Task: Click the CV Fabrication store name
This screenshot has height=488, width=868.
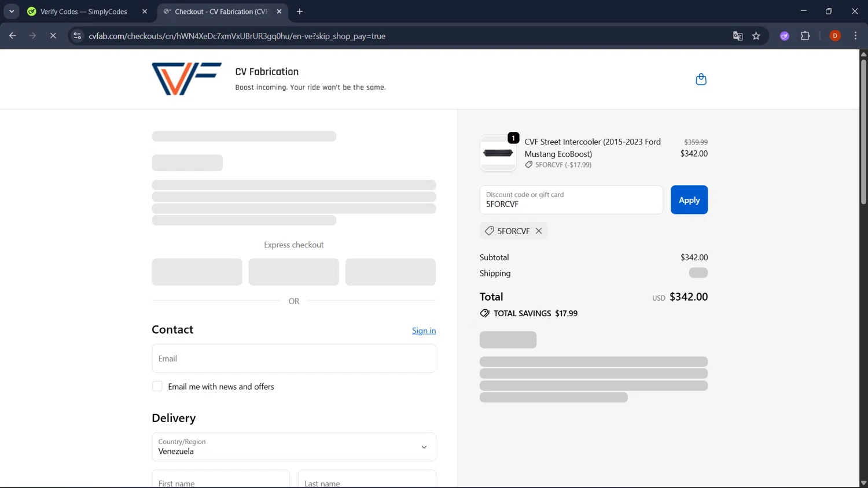Action: [x=267, y=72]
